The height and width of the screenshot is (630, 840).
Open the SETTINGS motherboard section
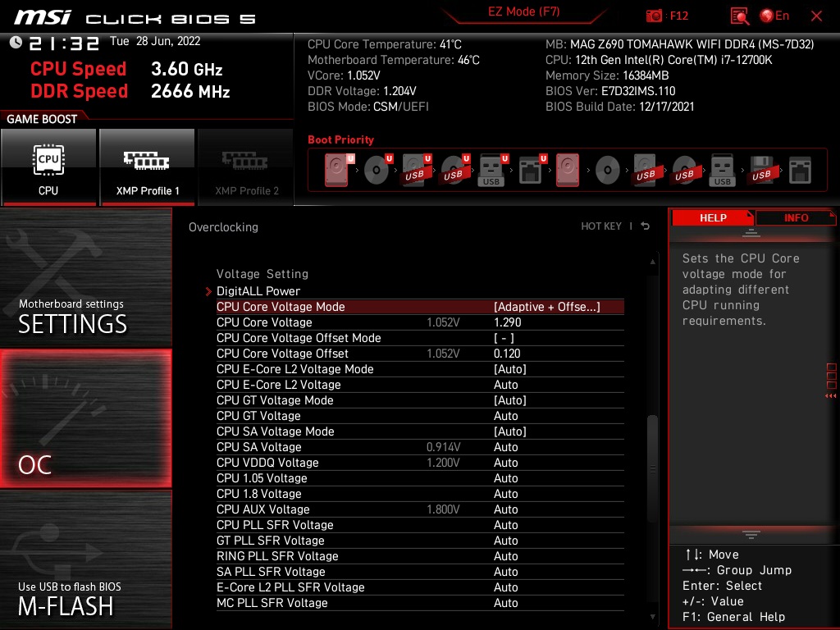coord(85,277)
